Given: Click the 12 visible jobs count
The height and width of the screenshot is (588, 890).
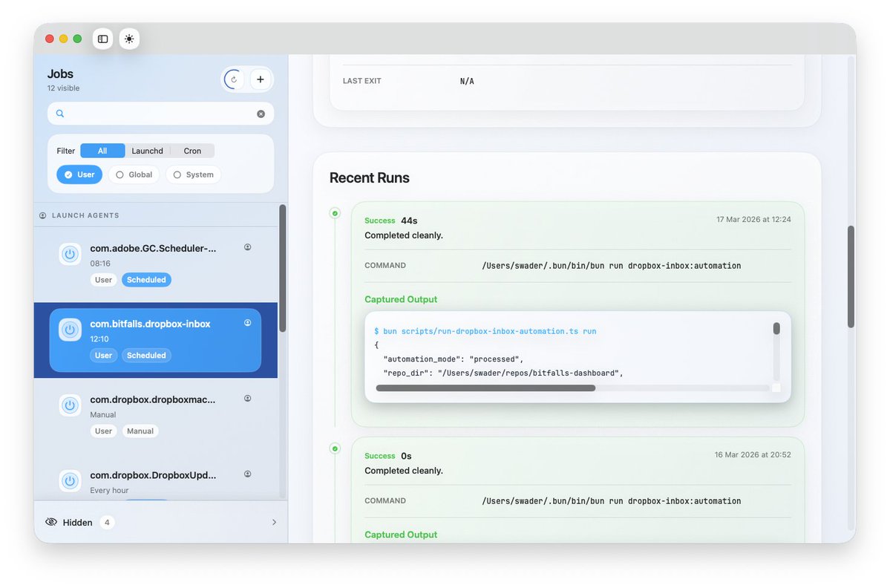Looking at the screenshot, I should 64,88.
